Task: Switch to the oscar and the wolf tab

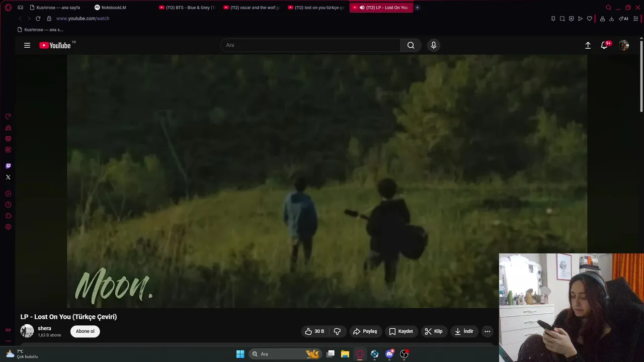Action: 252,8
